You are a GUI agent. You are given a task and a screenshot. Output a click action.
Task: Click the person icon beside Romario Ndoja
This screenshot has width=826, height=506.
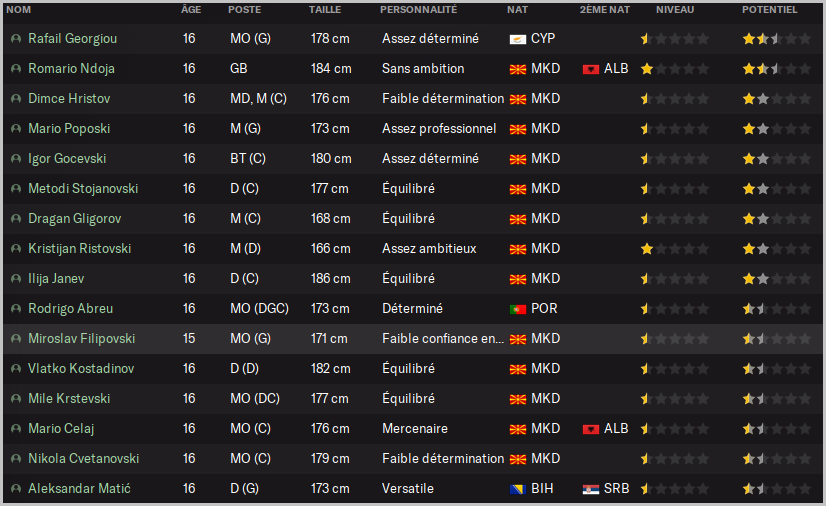(x=16, y=69)
